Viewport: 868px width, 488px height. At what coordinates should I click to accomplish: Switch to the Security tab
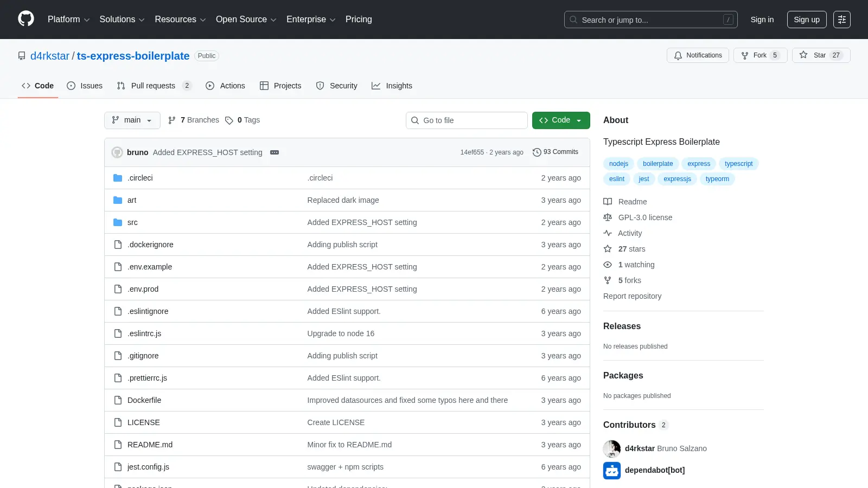[x=336, y=86]
